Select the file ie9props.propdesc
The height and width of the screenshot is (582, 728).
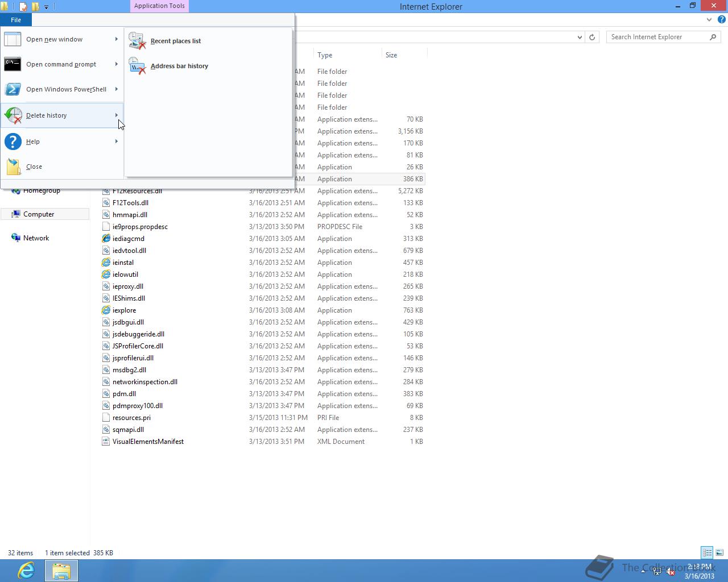coord(140,227)
